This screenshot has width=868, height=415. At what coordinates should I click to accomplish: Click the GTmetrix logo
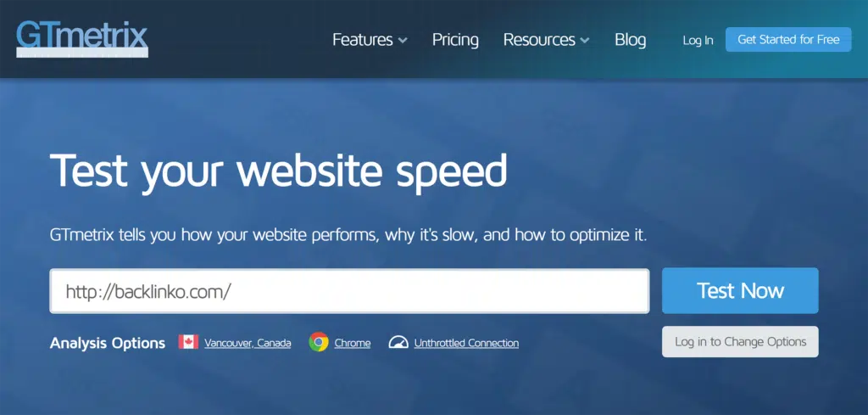81,37
